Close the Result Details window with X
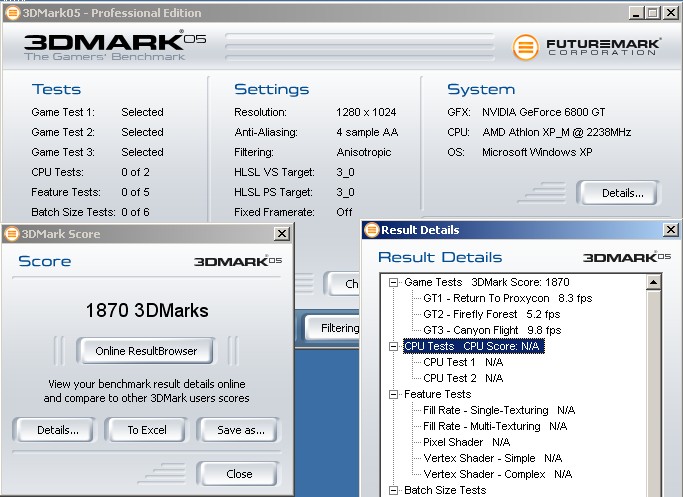The height and width of the screenshot is (497, 683). click(670, 230)
